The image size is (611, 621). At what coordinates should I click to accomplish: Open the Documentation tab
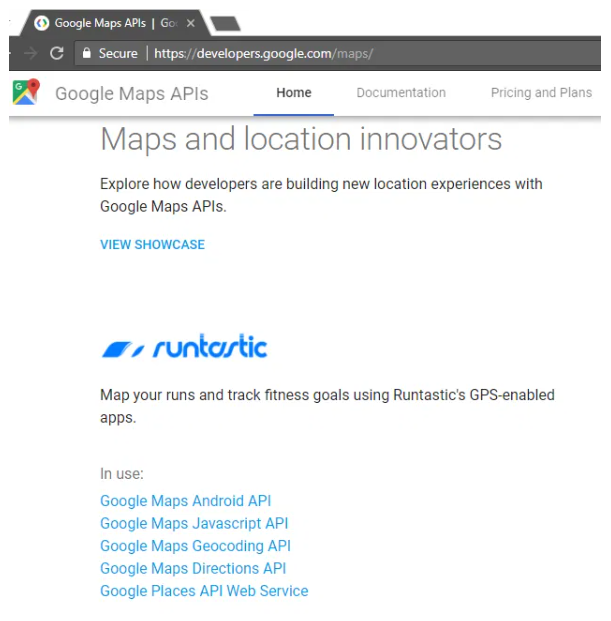point(401,93)
